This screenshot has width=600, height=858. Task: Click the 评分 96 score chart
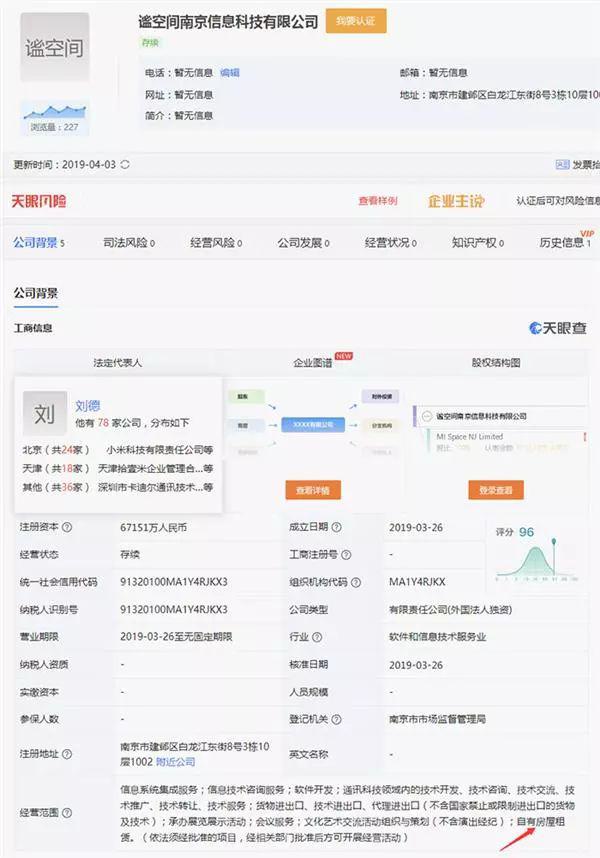point(536,554)
